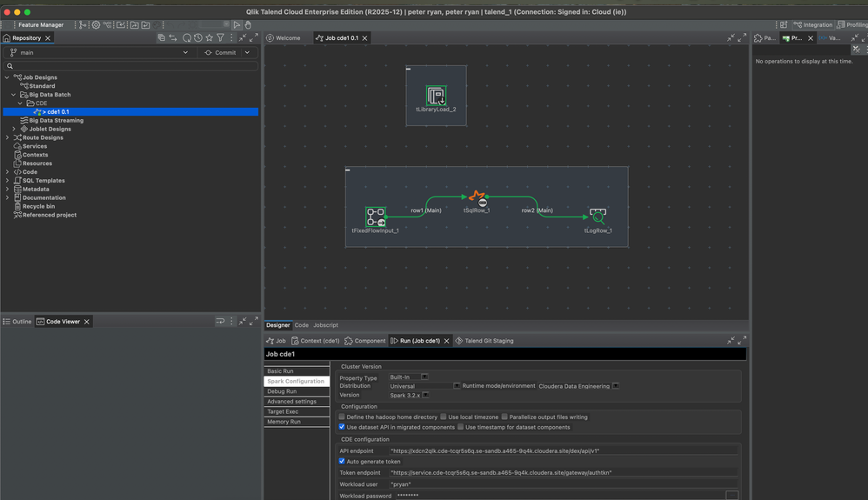Select the hand pan tool in toolbar
Viewport: 868px width, 500px height.
248,25
